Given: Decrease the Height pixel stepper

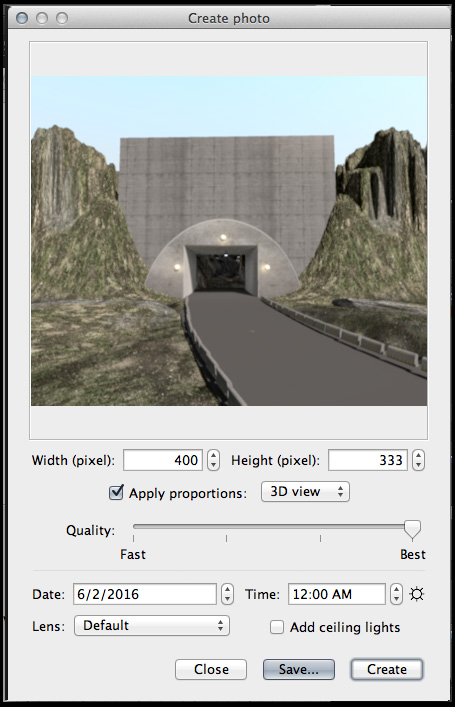Looking at the screenshot, I should tap(418, 465).
